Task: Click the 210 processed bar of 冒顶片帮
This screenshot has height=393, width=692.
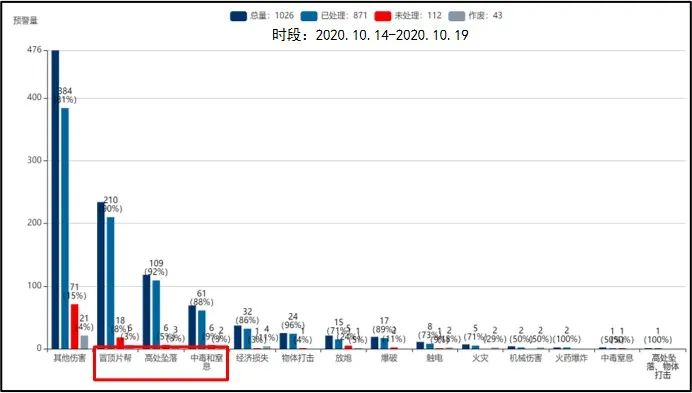Action: pyautogui.click(x=110, y=283)
